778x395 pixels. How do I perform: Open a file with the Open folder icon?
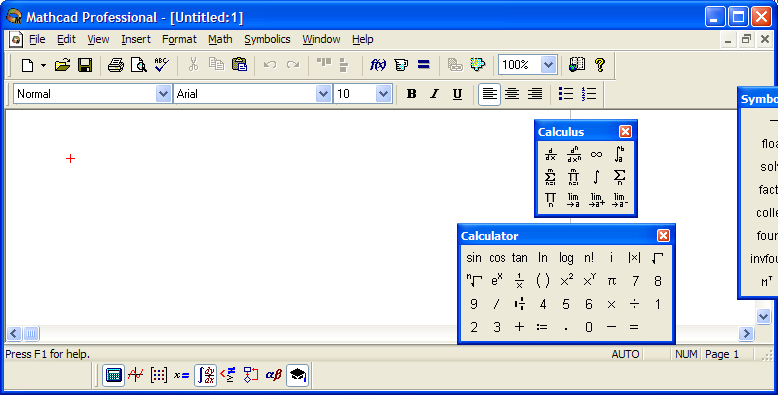pos(63,65)
